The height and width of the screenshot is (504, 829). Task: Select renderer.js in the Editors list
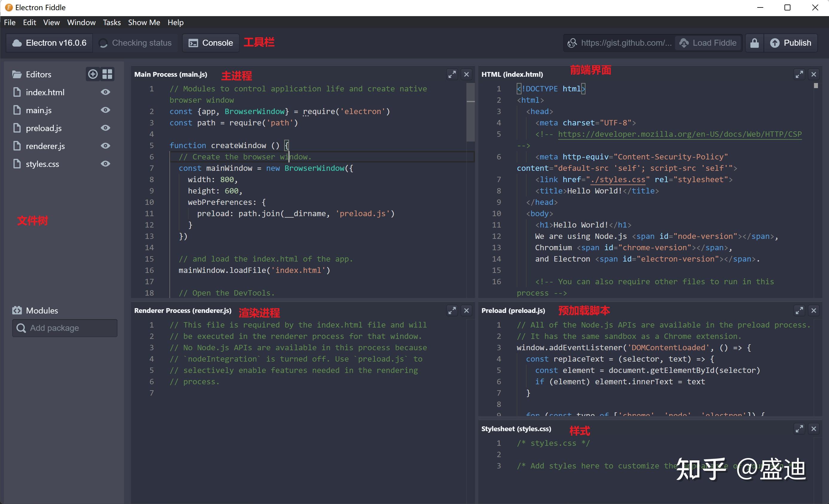coord(45,146)
